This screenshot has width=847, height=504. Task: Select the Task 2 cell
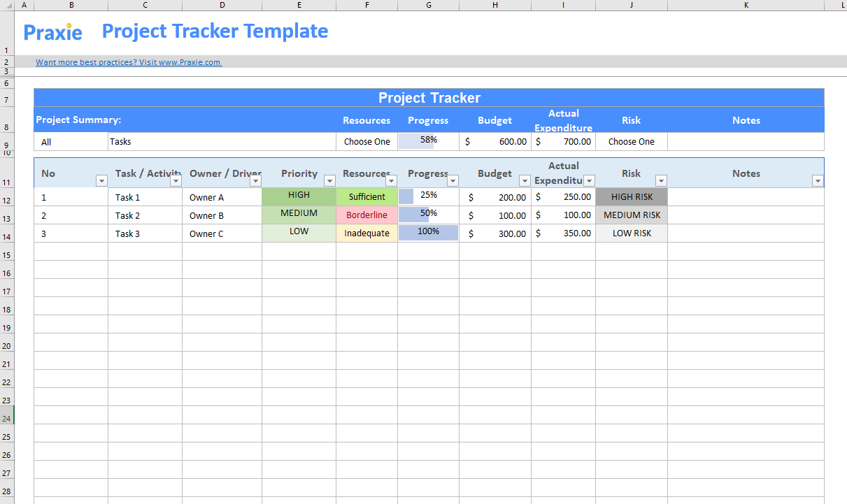(145, 215)
